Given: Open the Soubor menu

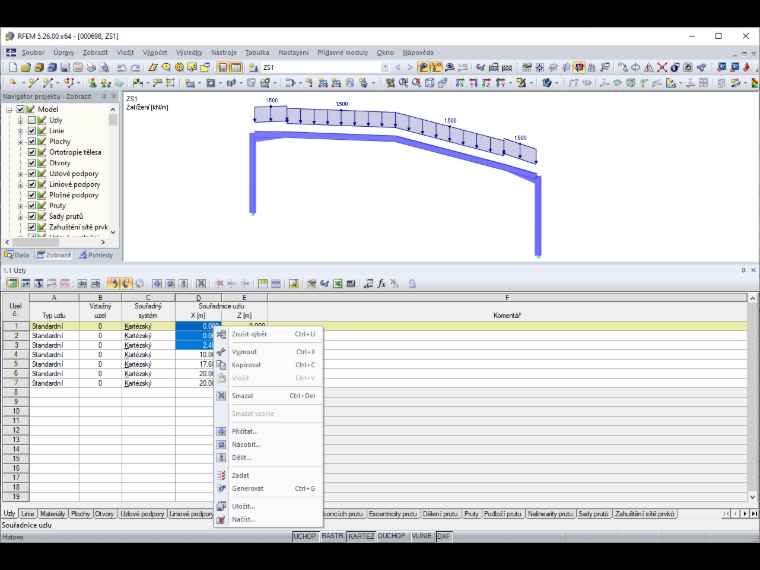Looking at the screenshot, I should [33, 52].
